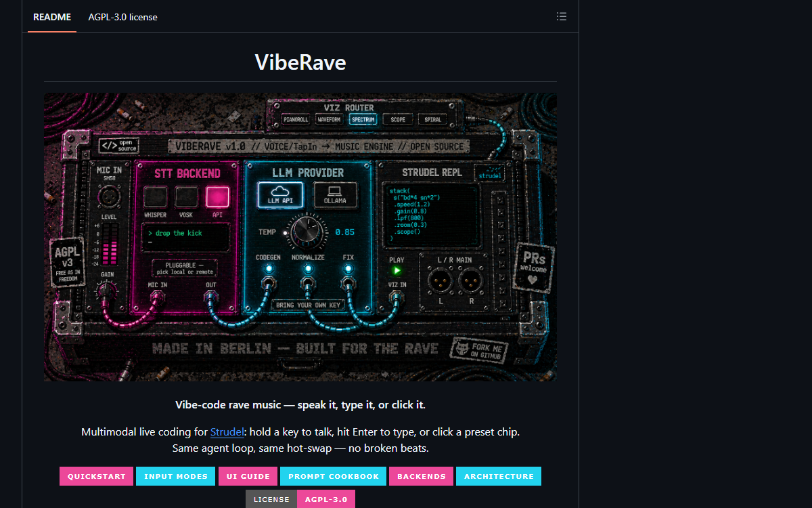Follow the Strudel hyperlink
Image resolution: width=812 pixels, height=508 pixels.
pos(227,431)
